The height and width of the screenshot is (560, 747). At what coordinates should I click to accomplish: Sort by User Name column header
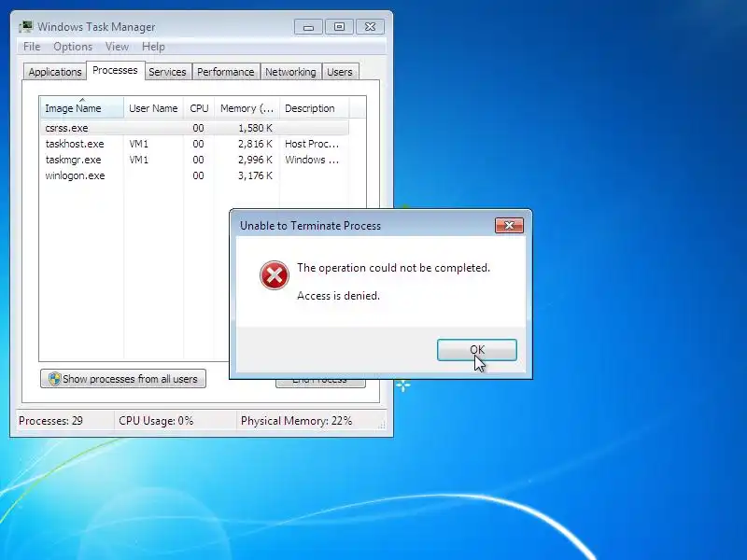(x=153, y=108)
